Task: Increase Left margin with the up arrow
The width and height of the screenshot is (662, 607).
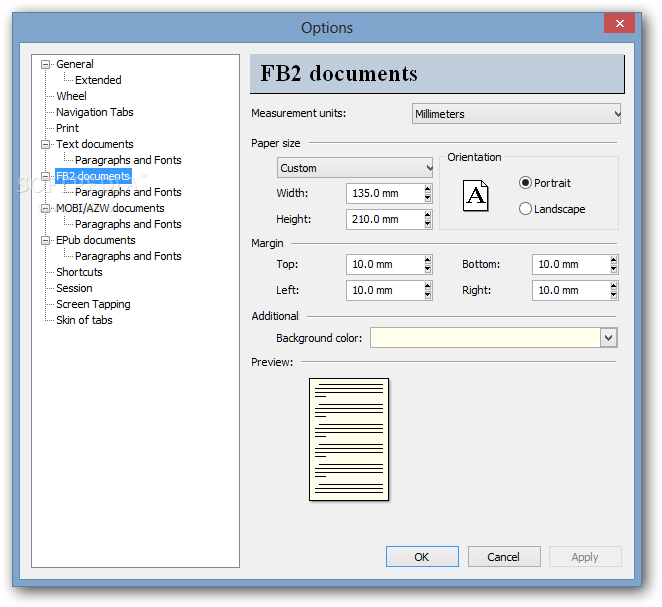Action: coord(428,286)
